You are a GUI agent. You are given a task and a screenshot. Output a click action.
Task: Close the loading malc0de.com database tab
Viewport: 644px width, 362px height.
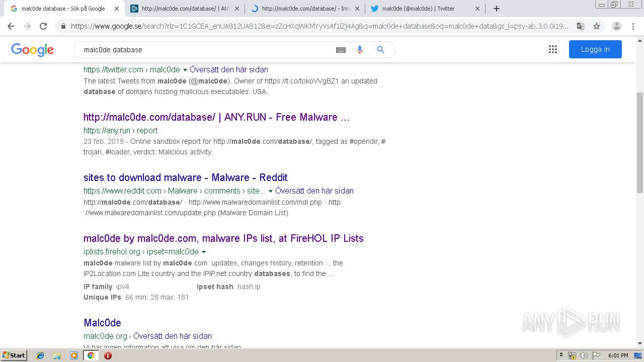coord(357,9)
